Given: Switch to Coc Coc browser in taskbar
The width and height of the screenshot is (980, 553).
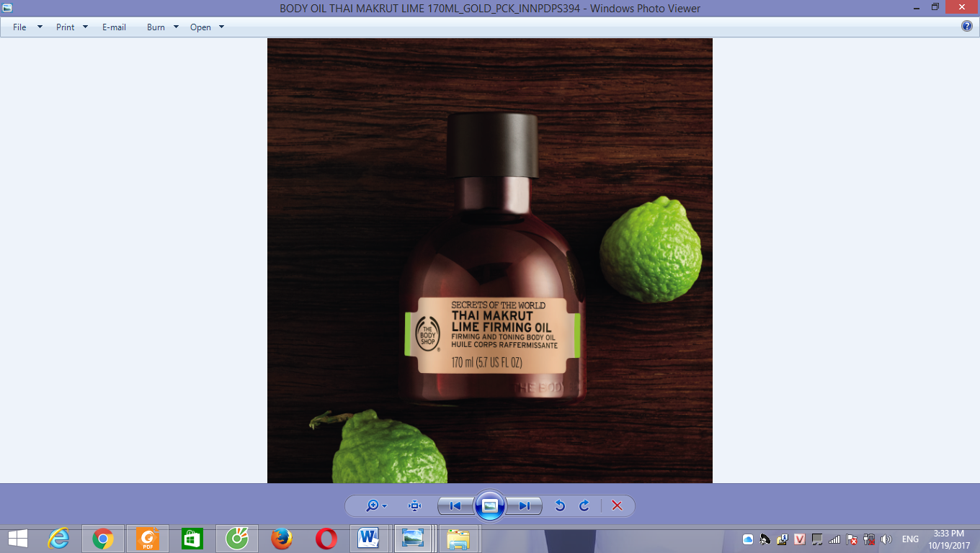Looking at the screenshot, I should pos(237,539).
